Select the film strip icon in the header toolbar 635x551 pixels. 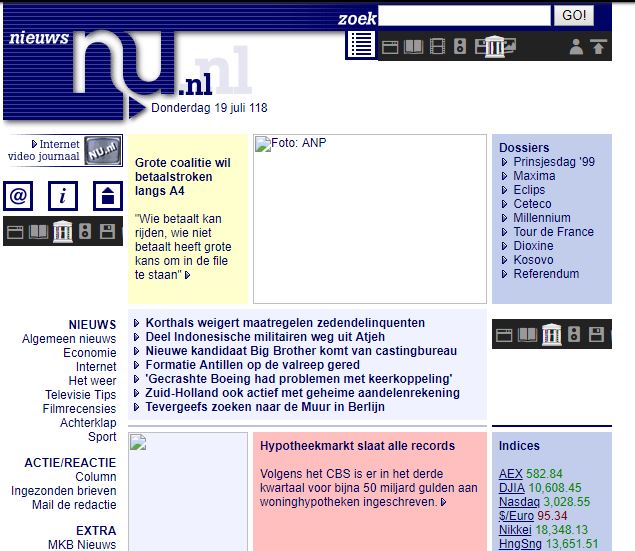(x=437, y=47)
